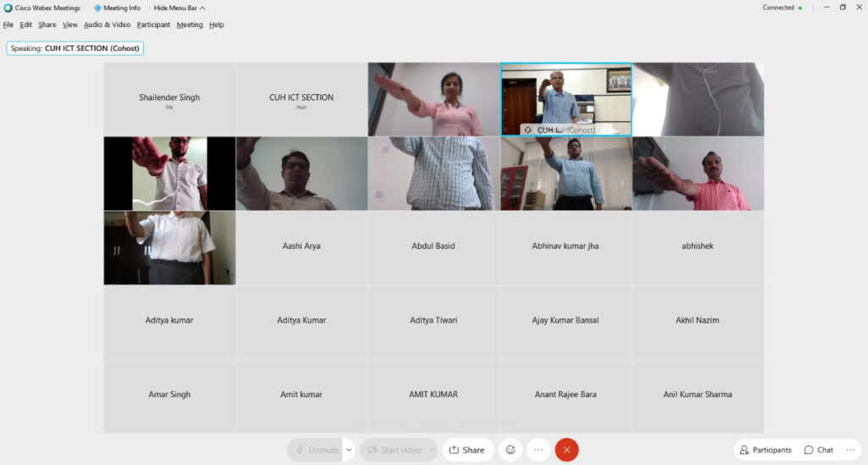Click the Aashi Arya participant tile
This screenshot has height=465, width=868.
click(302, 247)
